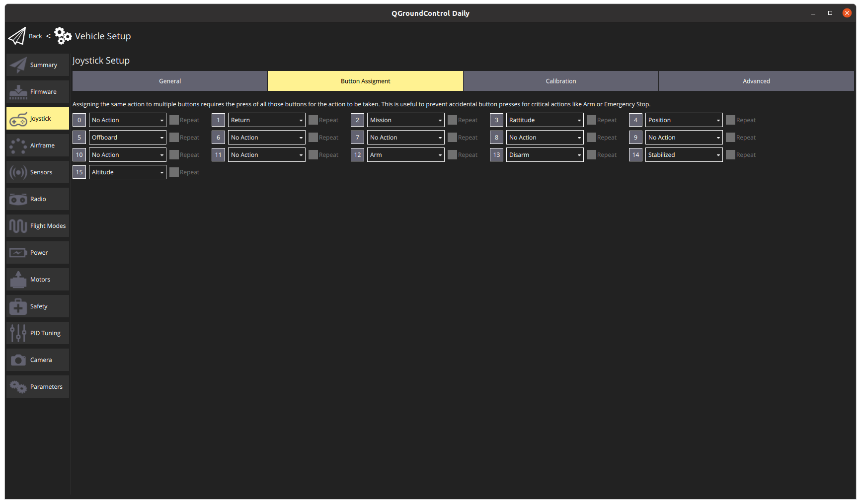Expand the Mission dropdown for button 2
Image resolution: width=861 pixels, height=504 pixels.
coord(406,120)
